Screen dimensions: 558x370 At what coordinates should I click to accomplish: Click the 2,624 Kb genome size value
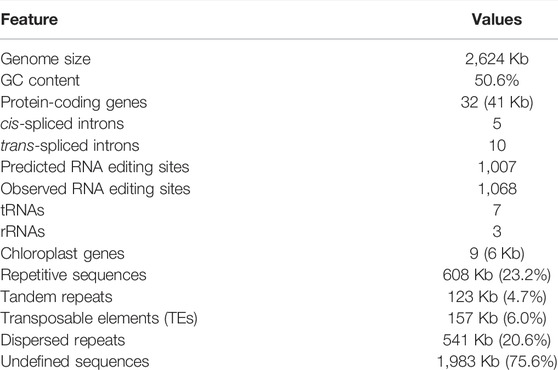[497, 59]
